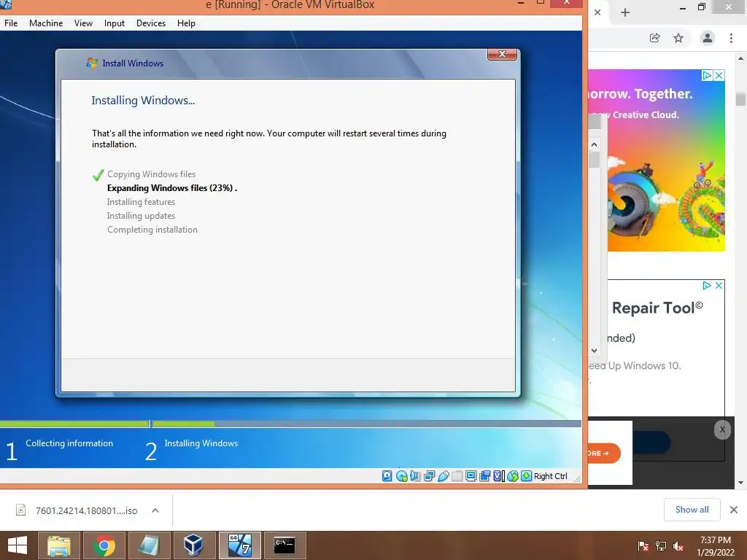Click the Installing features step
Image resolution: width=747 pixels, height=560 pixels.
click(x=141, y=202)
